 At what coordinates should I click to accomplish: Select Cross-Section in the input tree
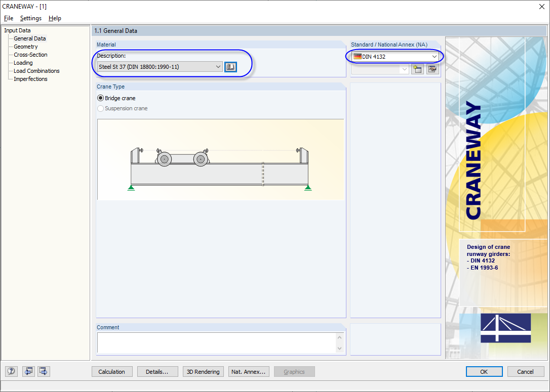30,55
